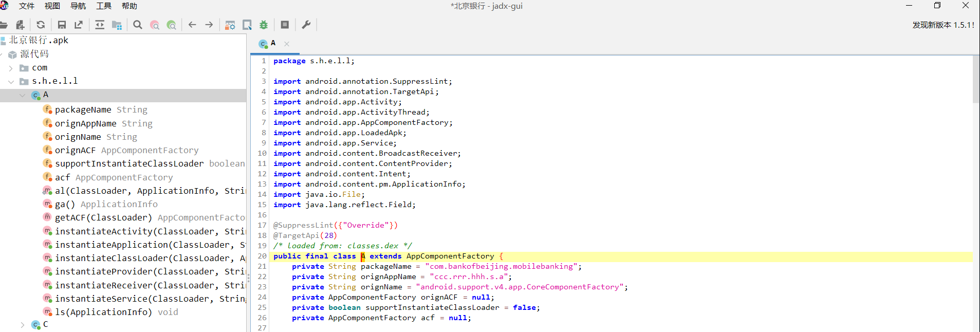Select packageName String field
The image size is (980, 332).
pyautogui.click(x=101, y=109)
